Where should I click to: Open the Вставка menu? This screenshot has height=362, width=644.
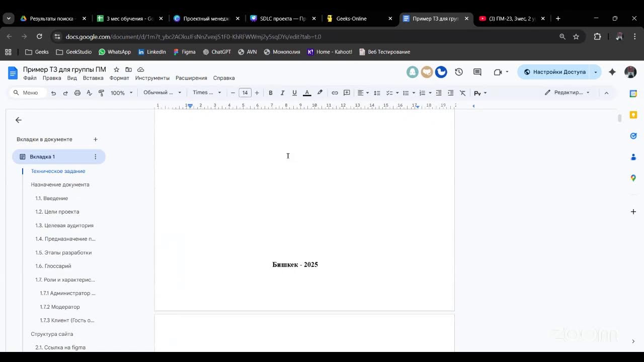pos(93,78)
